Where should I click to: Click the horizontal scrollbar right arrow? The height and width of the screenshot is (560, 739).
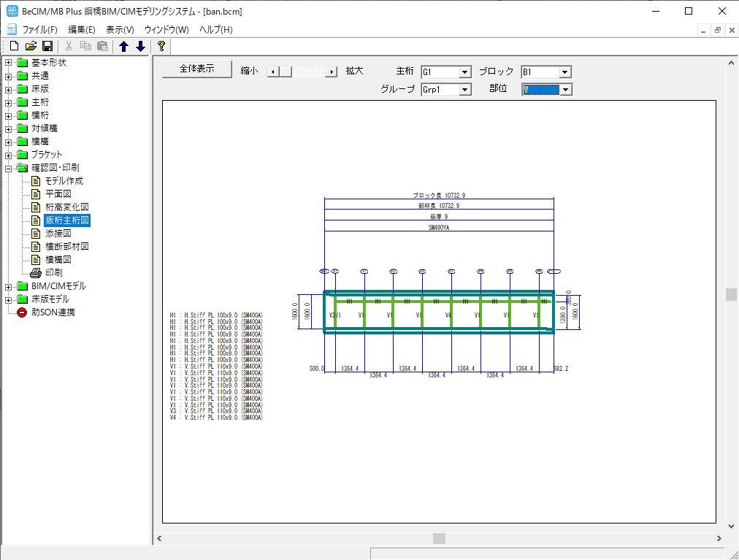coord(719,539)
